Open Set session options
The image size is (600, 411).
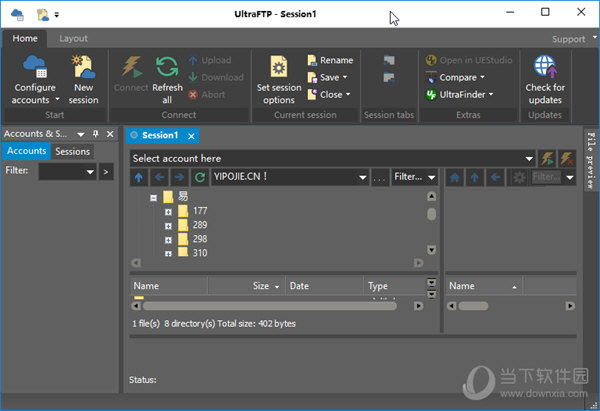tap(279, 79)
